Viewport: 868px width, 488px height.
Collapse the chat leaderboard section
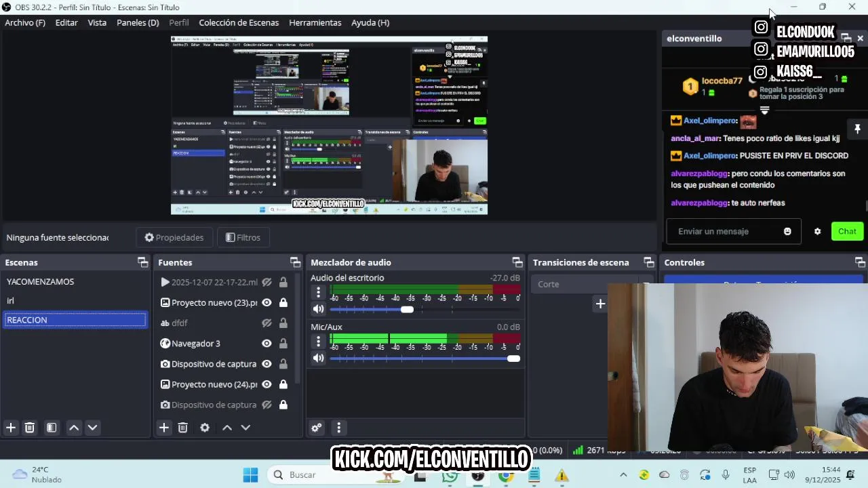(764, 110)
